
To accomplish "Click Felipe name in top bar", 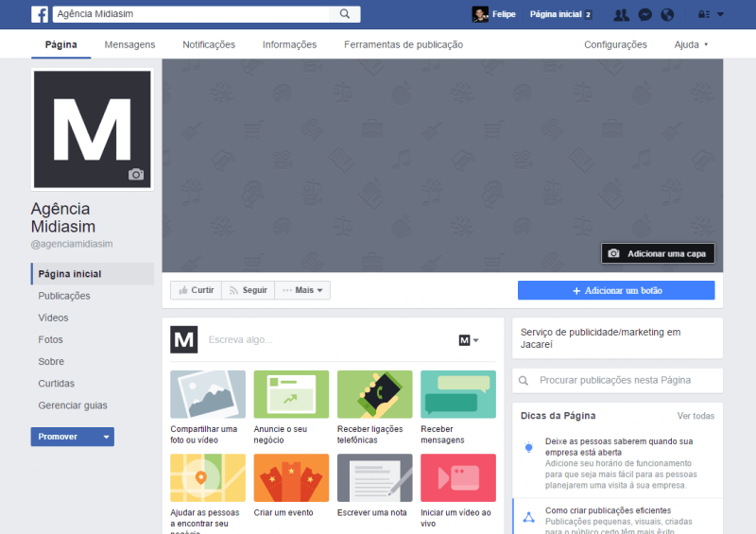I will pyautogui.click(x=504, y=14).
